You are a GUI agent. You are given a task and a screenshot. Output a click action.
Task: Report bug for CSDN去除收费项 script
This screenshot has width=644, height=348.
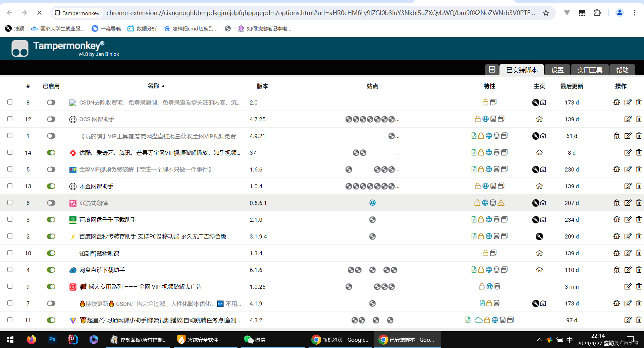coord(616,102)
